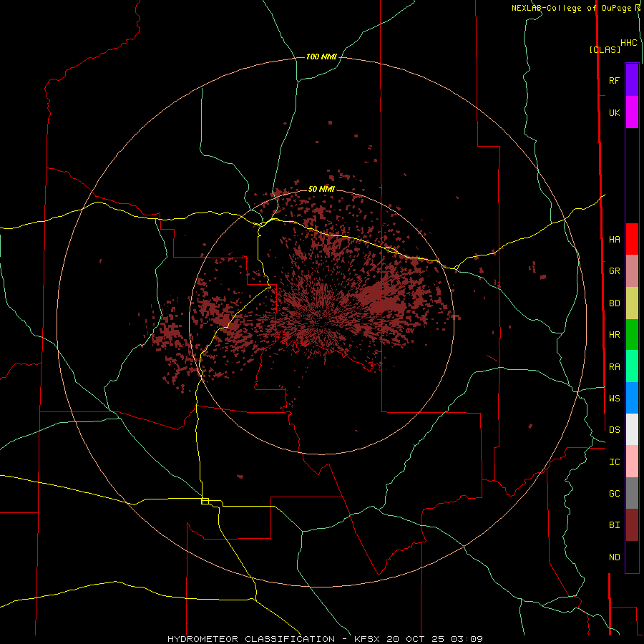Click the ND legend label
644x644 pixels.
coord(614,557)
